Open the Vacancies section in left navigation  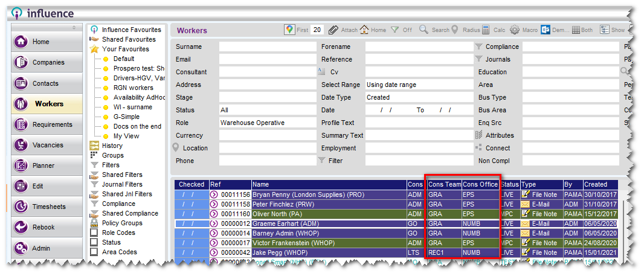47,145
